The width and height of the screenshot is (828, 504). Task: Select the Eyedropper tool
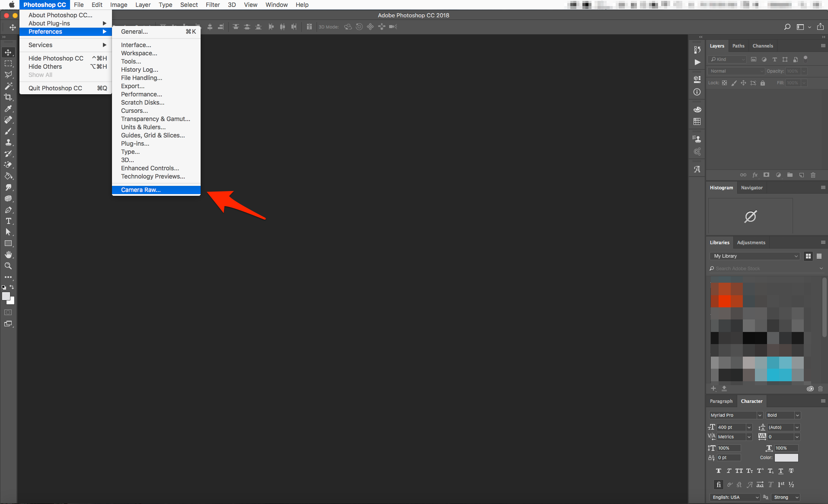(8, 108)
